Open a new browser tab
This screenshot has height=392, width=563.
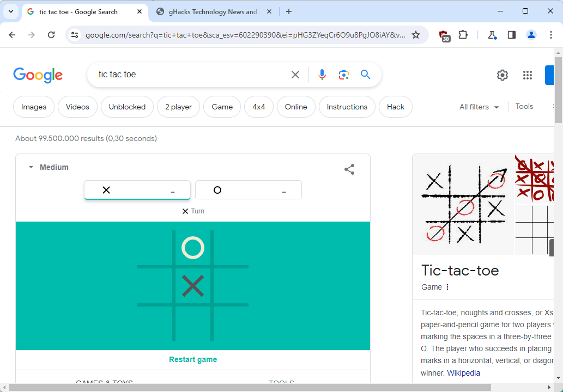point(289,11)
